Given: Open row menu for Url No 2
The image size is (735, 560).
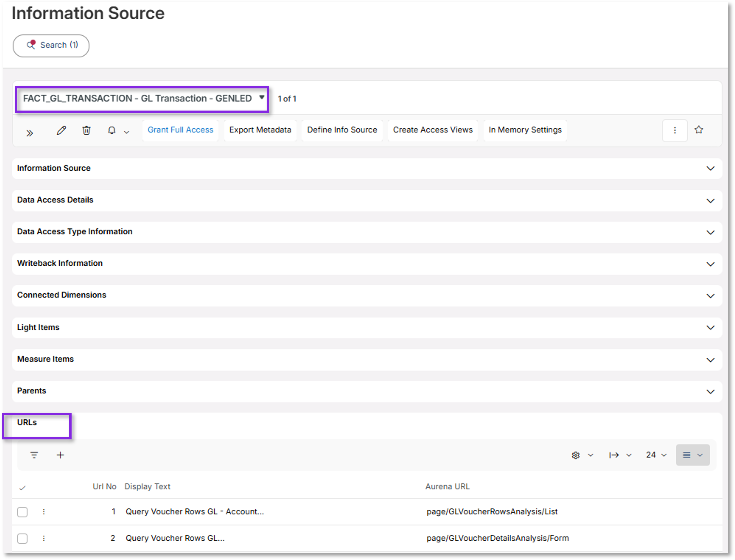Looking at the screenshot, I should click(x=44, y=538).
